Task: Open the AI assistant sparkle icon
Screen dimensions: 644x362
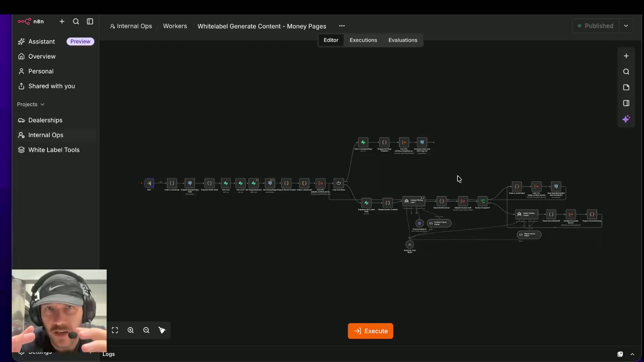Action: click(x=626, y=119)
